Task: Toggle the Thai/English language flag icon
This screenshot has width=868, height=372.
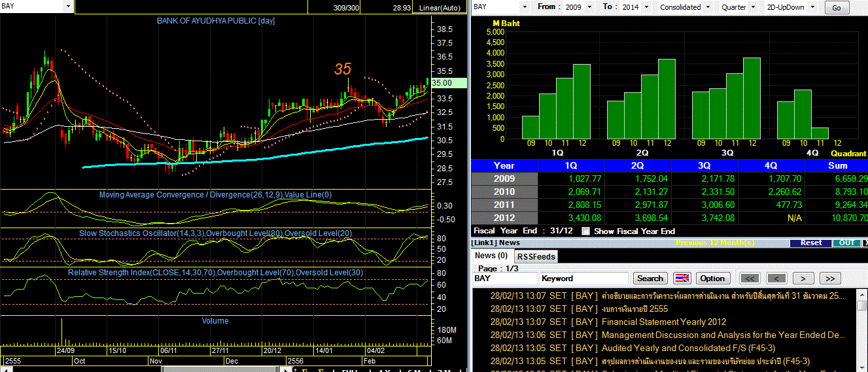Action: click(682, 278)
